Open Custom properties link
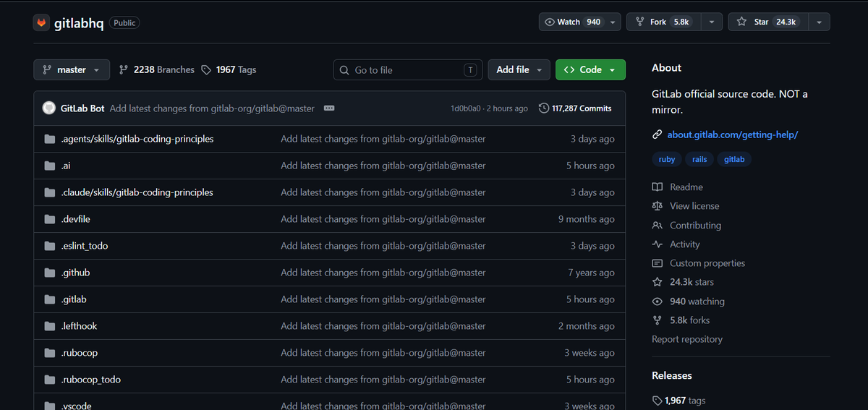 point(707,263)
